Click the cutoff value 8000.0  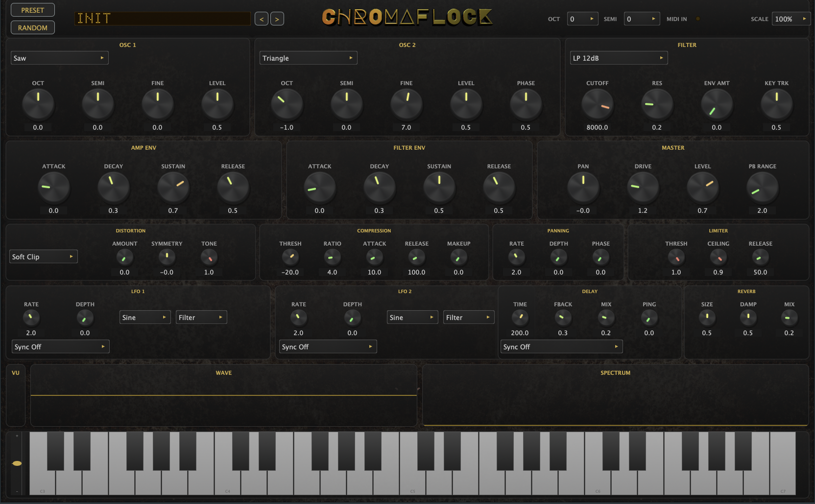(x=597, y=127)
